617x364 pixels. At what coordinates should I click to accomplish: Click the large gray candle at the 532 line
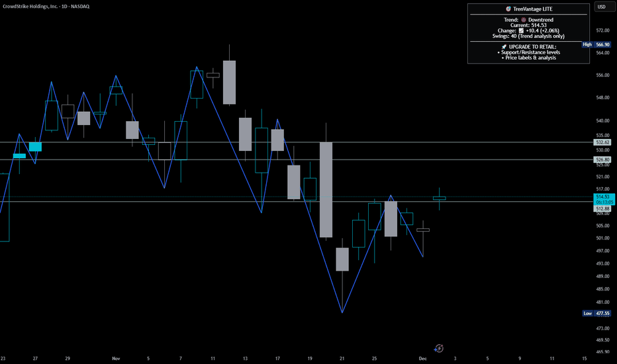326,189
